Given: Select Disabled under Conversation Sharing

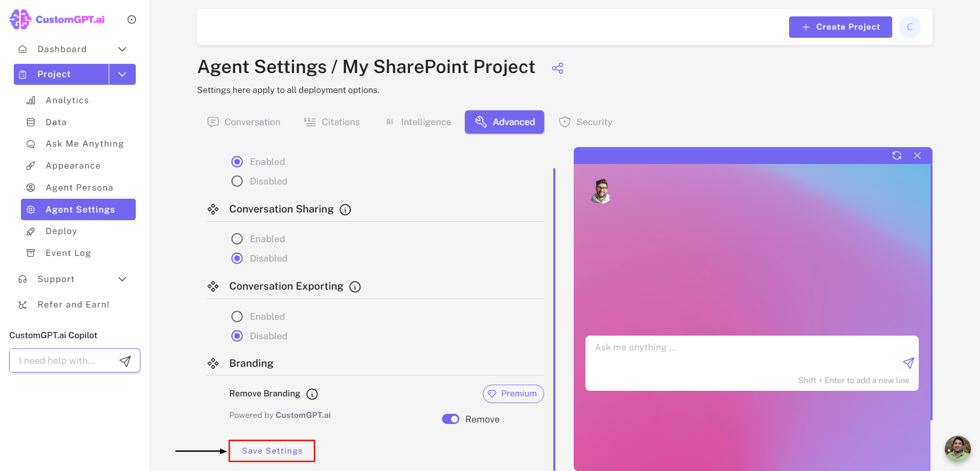Looking at the screenshot, I should pyautogui.click(x=237, y=258).
